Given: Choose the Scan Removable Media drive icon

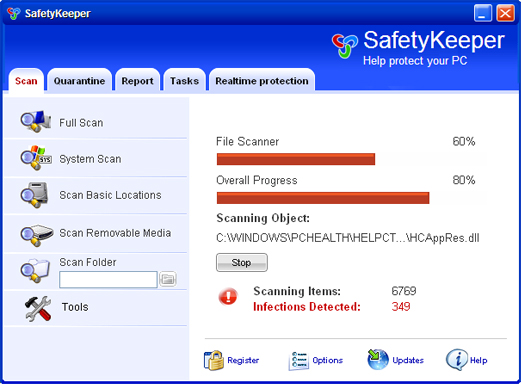Looking at the screenshot, I should point(37,235).
